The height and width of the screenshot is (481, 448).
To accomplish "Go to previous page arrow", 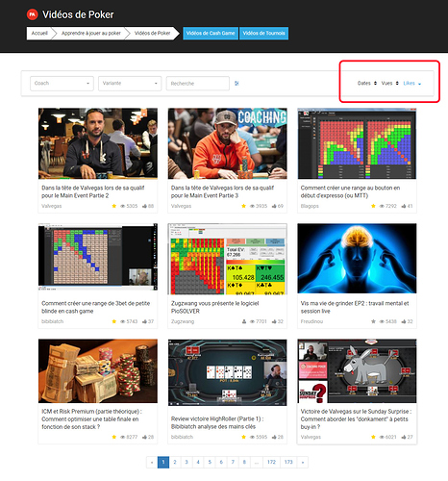I will 152,462.
